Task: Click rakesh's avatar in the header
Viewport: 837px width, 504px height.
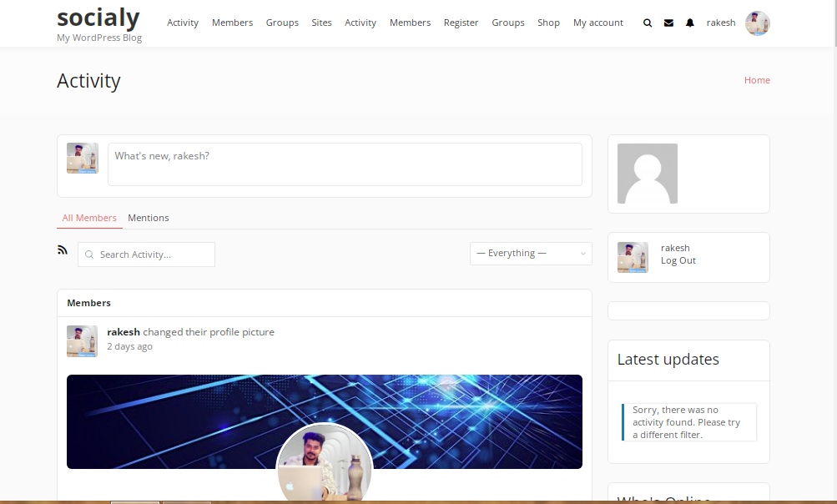Action: pyautogui.click(x=757, y=23)
